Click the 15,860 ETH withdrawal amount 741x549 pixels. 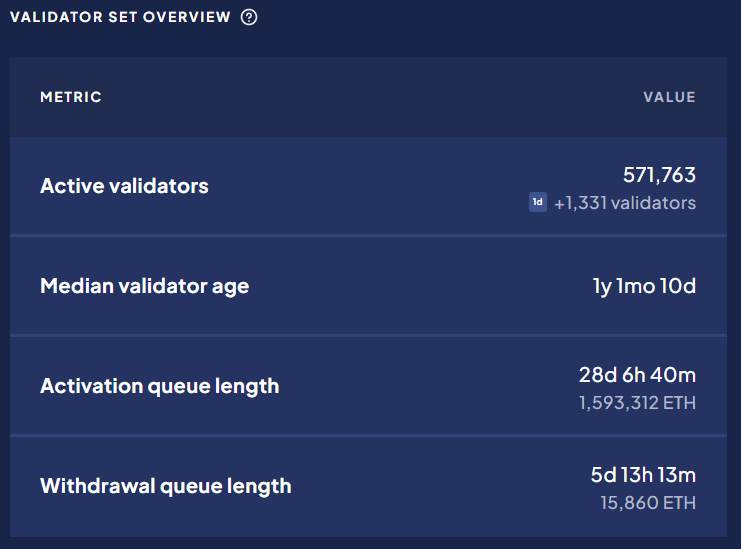[x=648, y=503]
